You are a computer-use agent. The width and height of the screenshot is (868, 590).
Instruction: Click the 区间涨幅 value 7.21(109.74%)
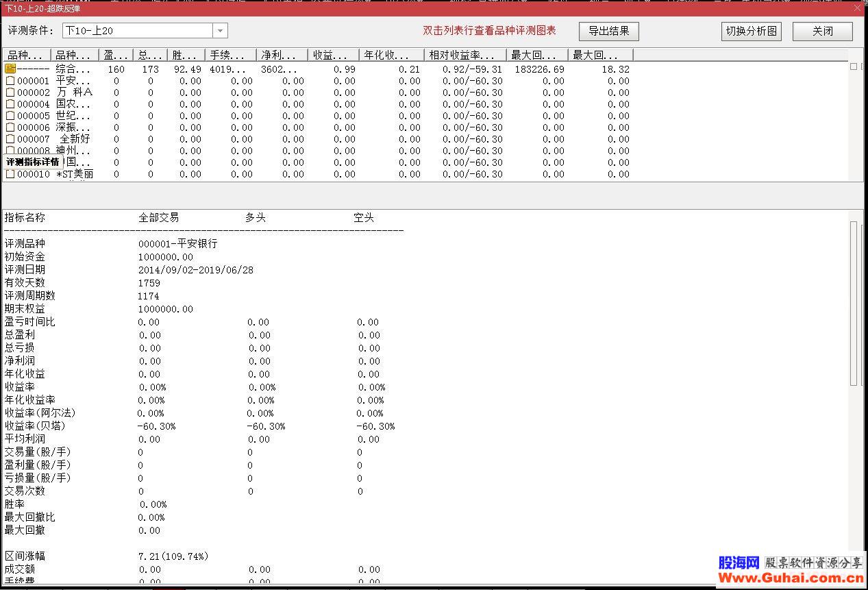click(173, 556)
